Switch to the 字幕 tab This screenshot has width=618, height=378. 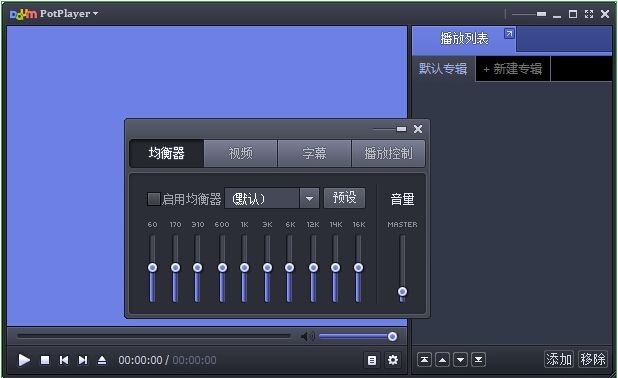click(x=315, y=153)
